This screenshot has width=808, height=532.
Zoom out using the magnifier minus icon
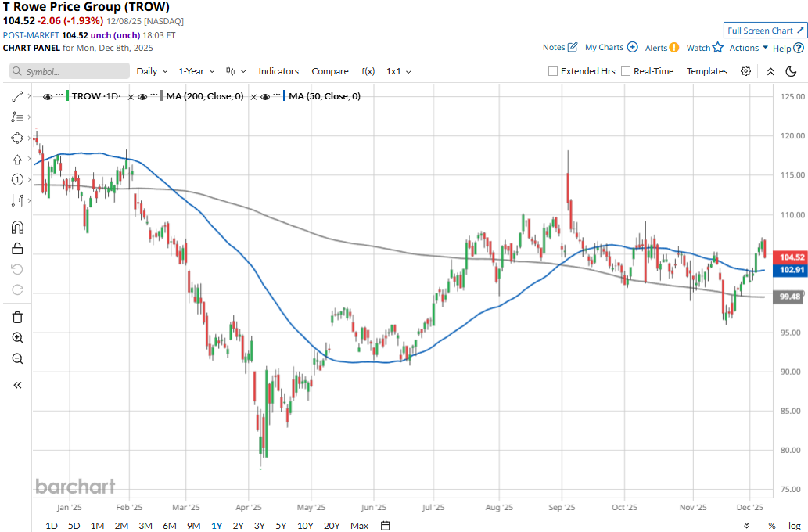click(x=17, y=359)
